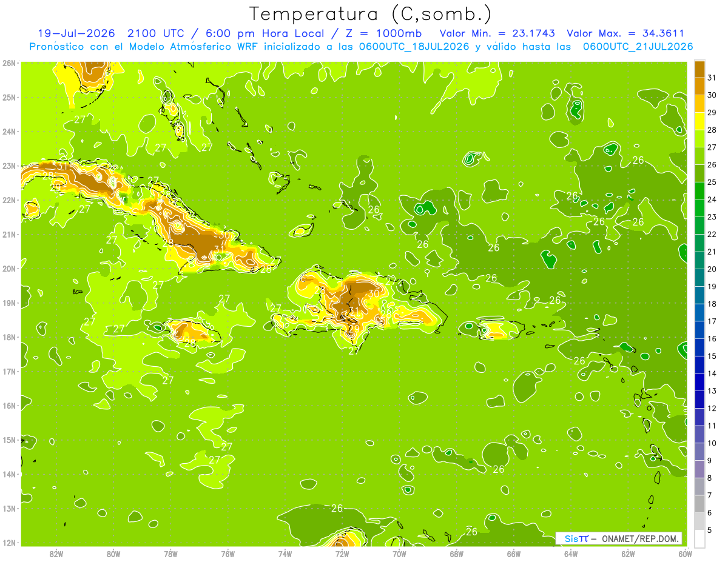The image size is (728, 562).
Task: Click the "76W" longitude axis label
Action: (x=227, y=553)
